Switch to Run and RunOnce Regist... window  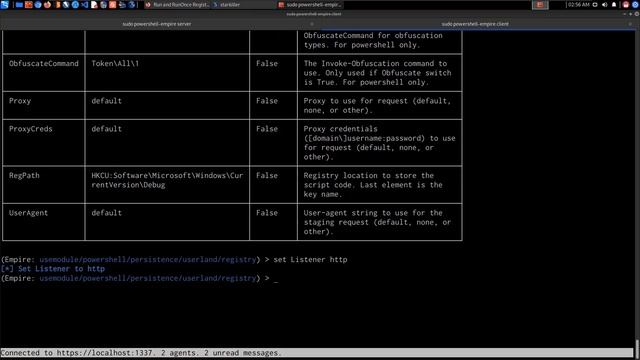177,5
